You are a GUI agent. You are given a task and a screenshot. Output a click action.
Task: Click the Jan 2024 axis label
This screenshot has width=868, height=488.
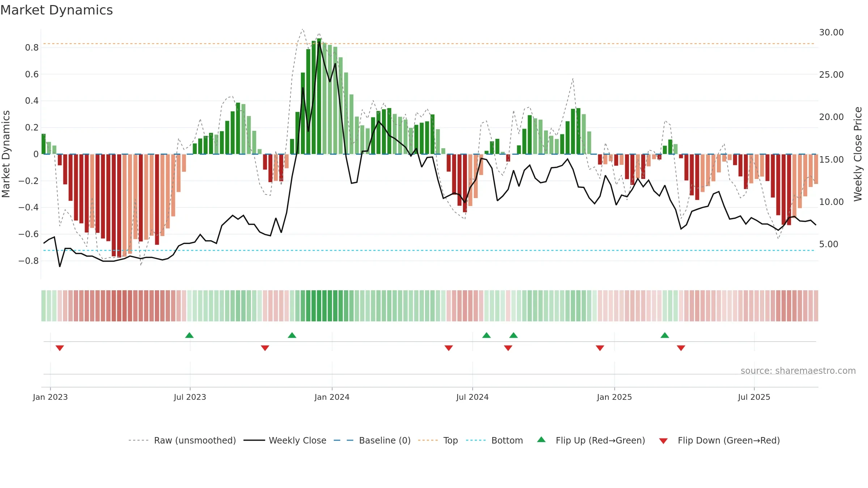point(332,397)
